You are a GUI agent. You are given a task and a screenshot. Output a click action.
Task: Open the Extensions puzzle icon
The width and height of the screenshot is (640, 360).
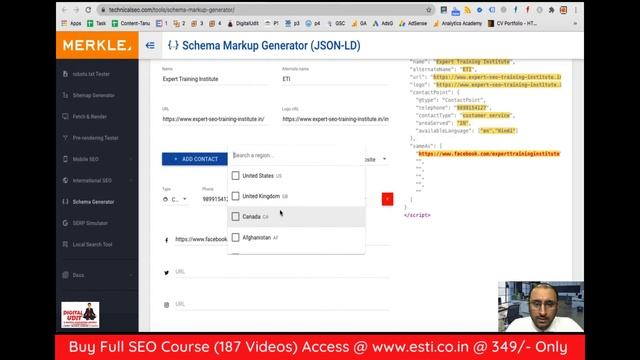[x=551, y=10]
